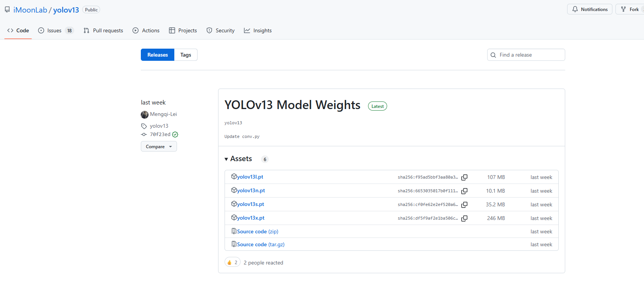Click the fire reaction button

[x=233, y=262]
